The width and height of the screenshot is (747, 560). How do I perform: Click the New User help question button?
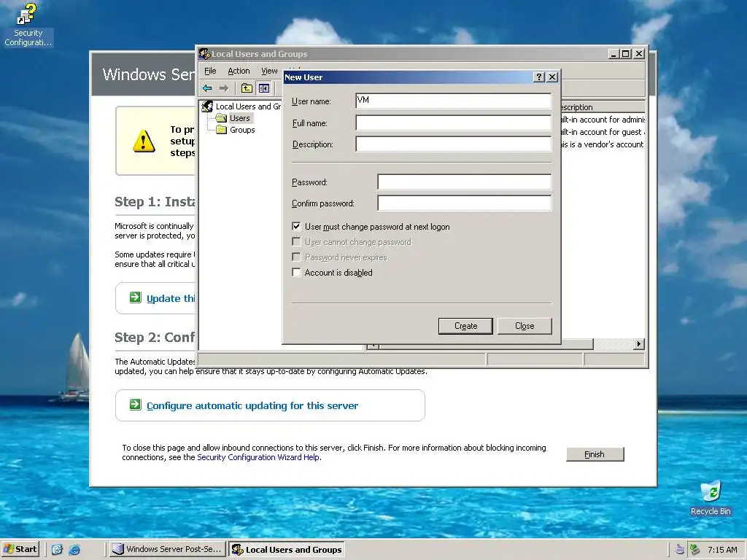(539, 77)
